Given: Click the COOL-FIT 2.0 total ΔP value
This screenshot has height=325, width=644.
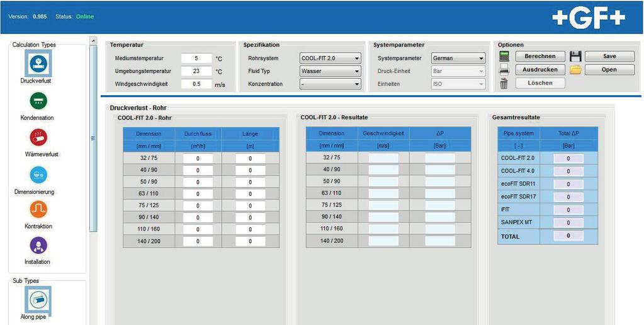Looking at the screenshot, I should (x=568, y=159).
